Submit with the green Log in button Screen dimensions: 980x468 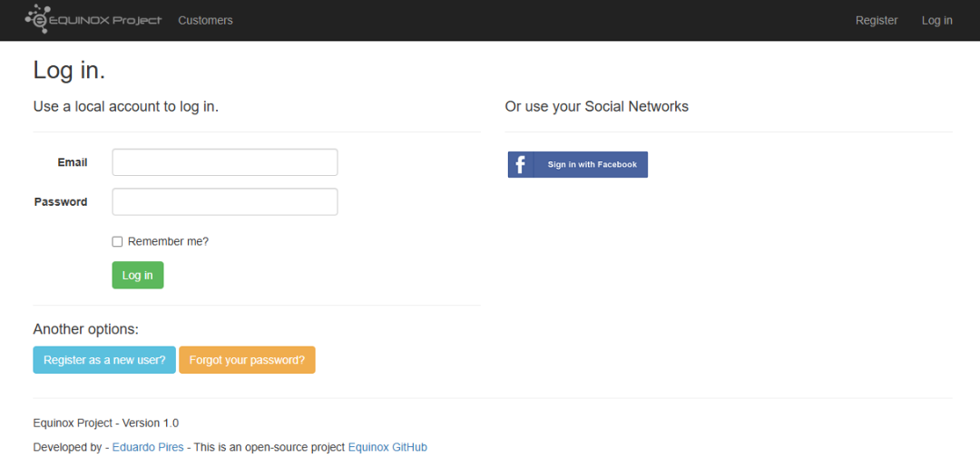click(138, 275)
